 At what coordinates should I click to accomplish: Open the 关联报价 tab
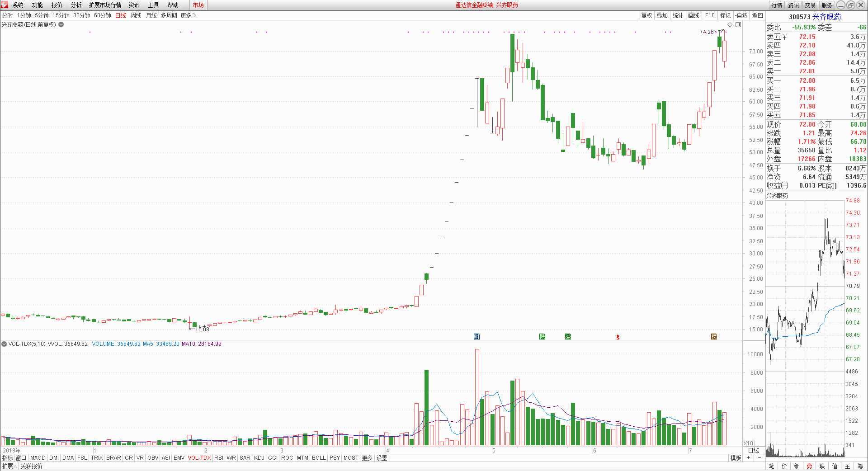point(31,466)
